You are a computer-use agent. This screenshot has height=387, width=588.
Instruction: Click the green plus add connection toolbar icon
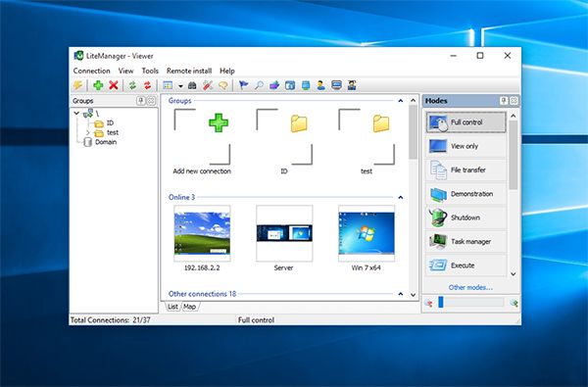click(98, 85)
